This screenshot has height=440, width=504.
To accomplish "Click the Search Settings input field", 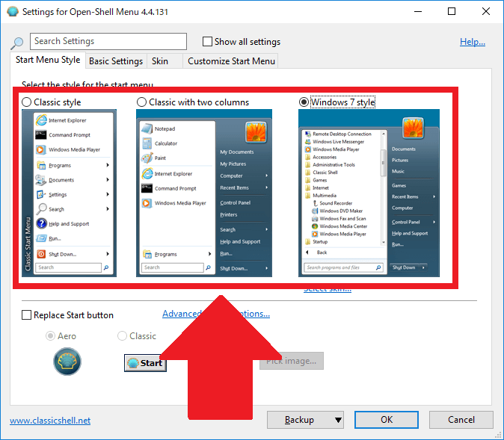I will 108,42.
